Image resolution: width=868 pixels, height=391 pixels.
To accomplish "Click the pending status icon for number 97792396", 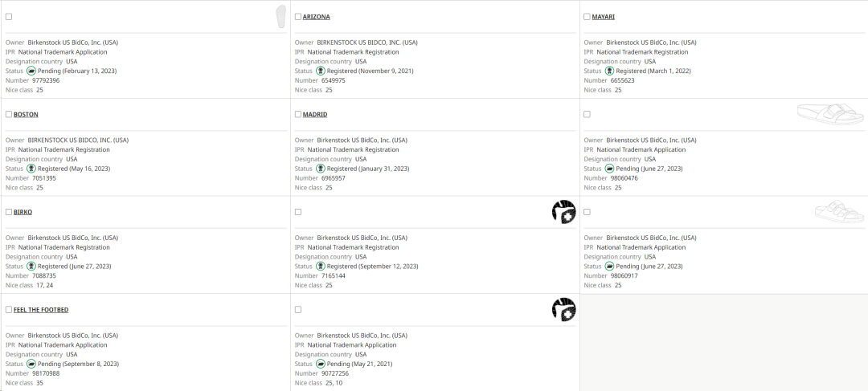I will 31,71.
